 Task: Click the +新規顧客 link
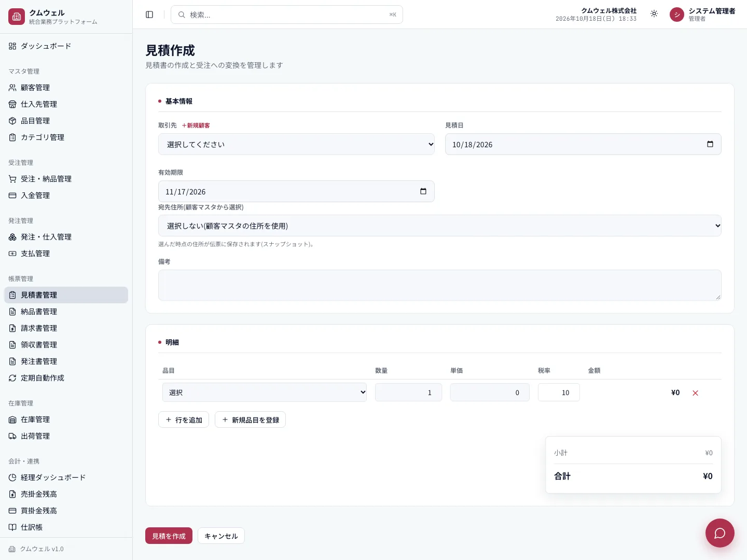196,125
